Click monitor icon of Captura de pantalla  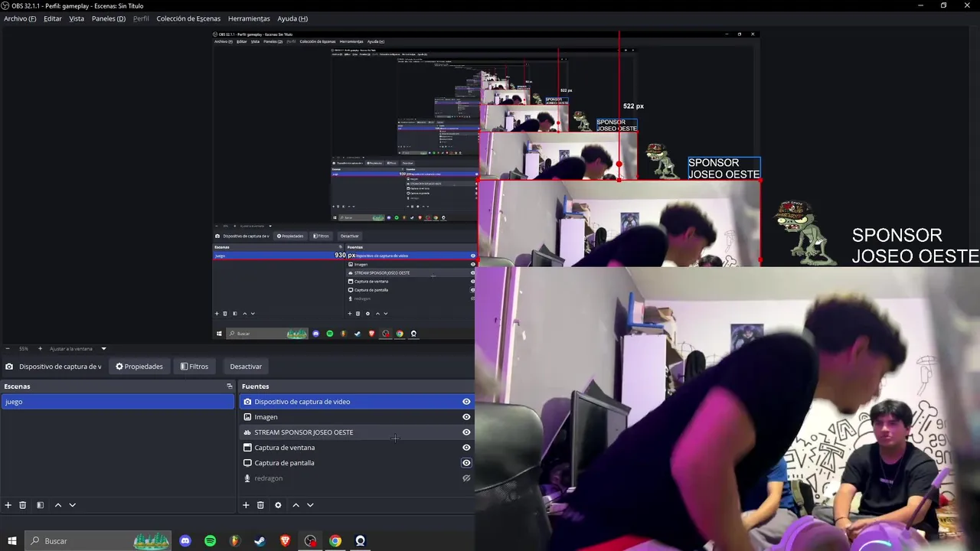(247, 463)
